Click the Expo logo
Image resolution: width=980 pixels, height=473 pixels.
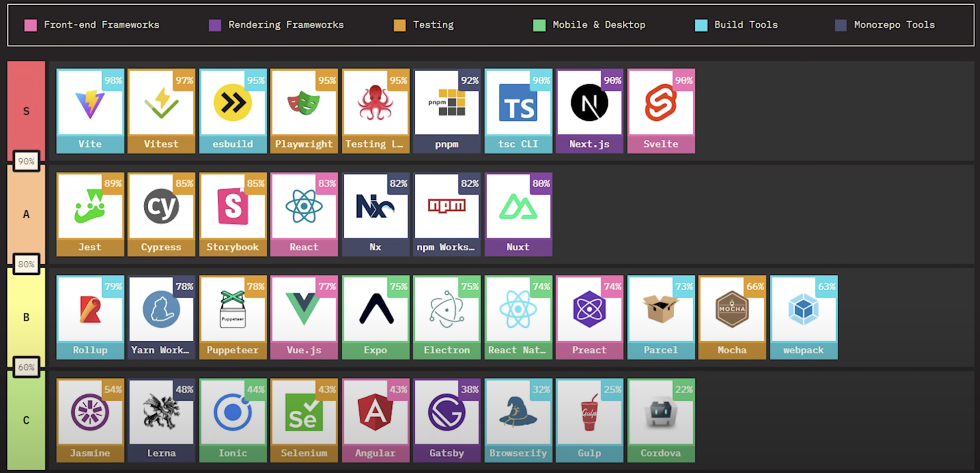point(375,309)
